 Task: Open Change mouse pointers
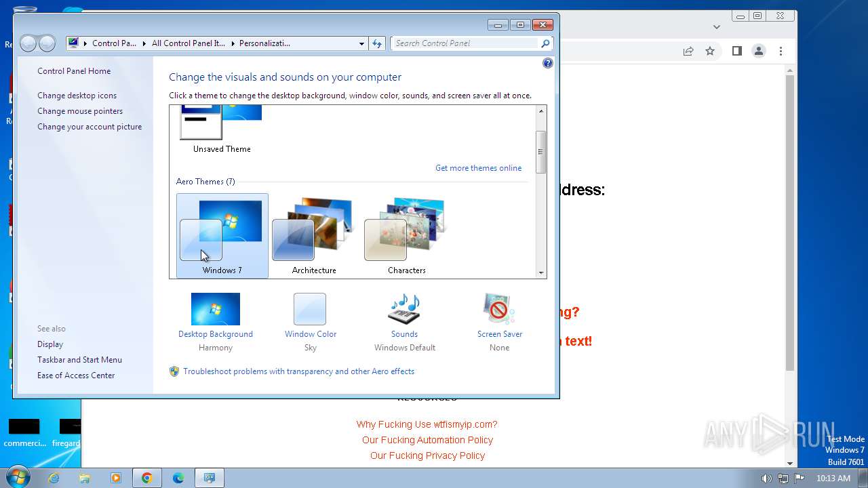click(80, 111)
